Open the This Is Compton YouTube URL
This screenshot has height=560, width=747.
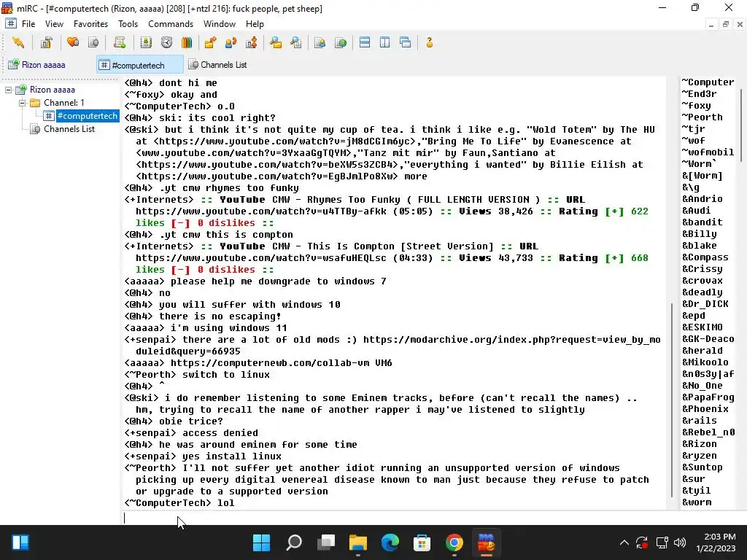point(261,257)
